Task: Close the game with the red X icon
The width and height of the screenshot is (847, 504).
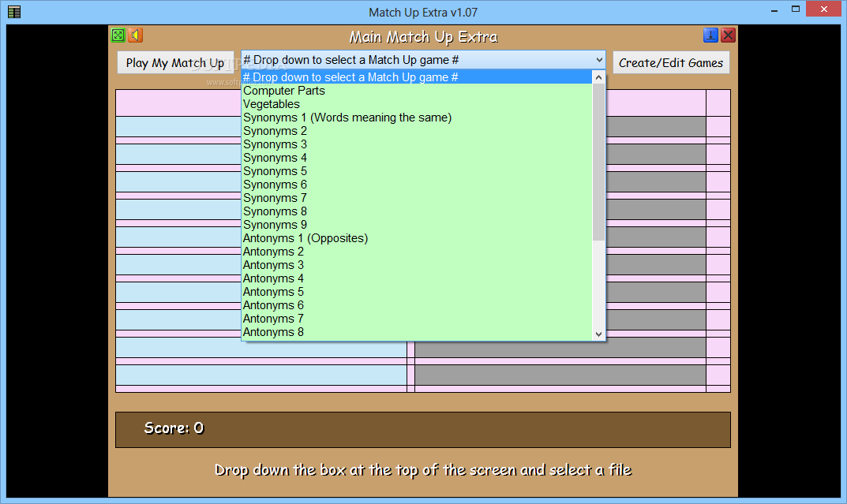Action: point(728,35)
